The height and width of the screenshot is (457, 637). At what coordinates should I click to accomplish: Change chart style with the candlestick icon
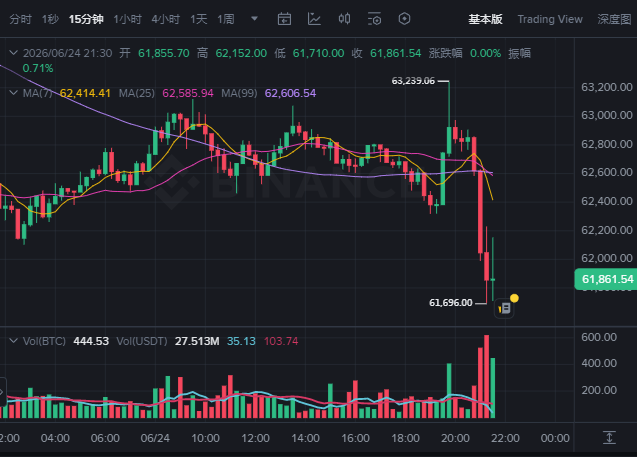click(x=344, y=19)
